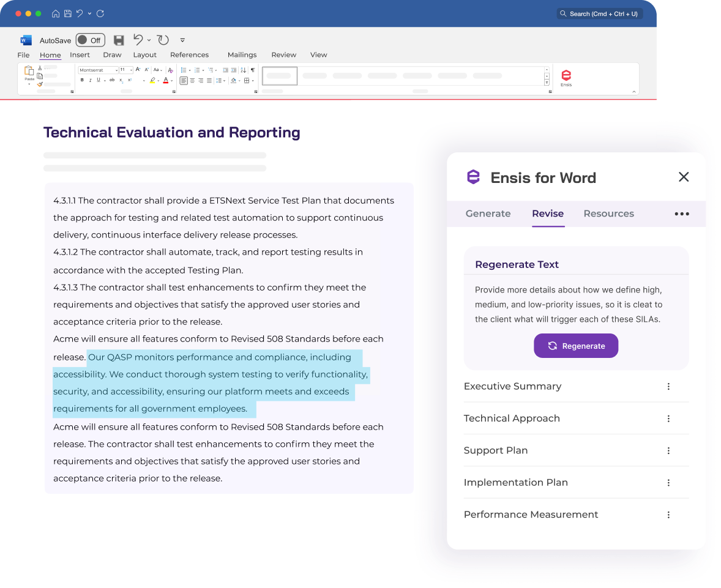Image resolution: width=721 pixels, height=588 pixels.
Task: Click the paragraph shading paint bucket
Action: click(x=233, y=80)
